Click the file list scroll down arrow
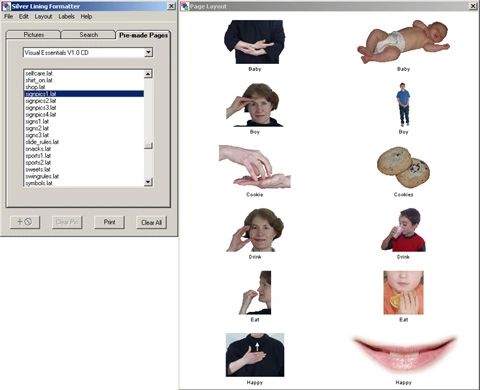This screenshot has width=480, height=390. [x=148, y=182]
